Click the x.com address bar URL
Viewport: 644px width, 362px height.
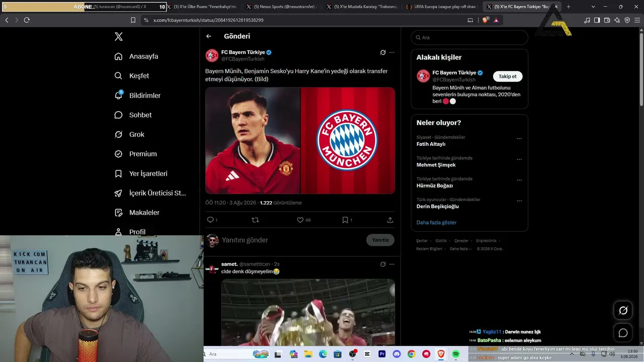pos(208,20)
